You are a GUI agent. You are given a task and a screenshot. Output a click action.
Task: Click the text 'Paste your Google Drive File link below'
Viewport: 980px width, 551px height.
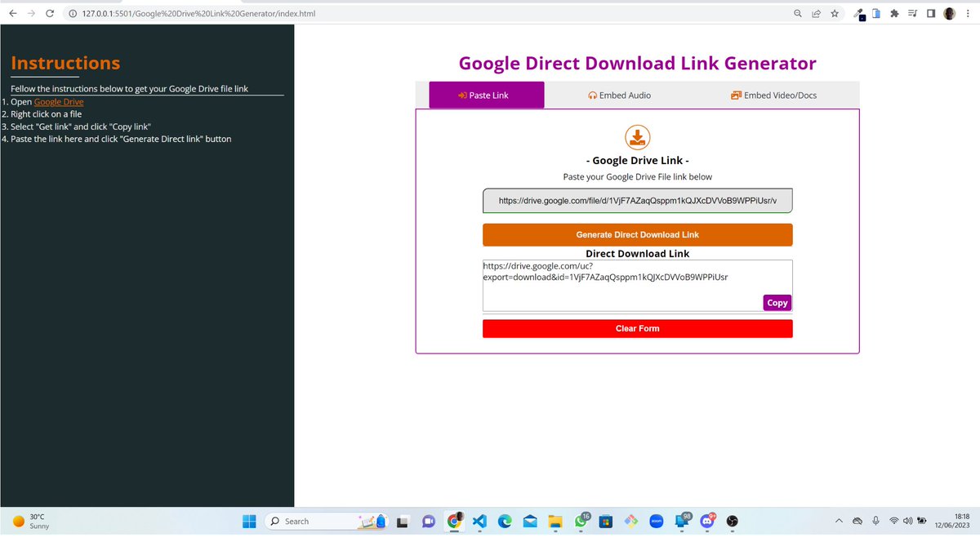[638, 177]
